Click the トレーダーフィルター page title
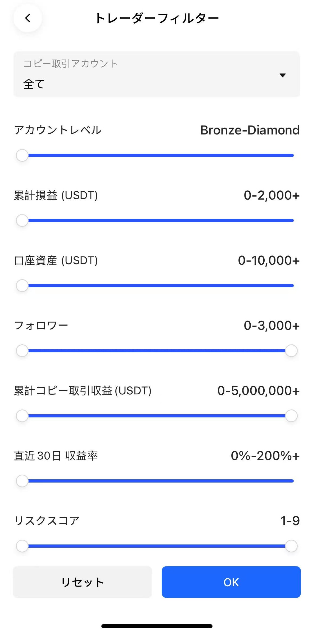312x644 pixels. [x=157, y=19]
